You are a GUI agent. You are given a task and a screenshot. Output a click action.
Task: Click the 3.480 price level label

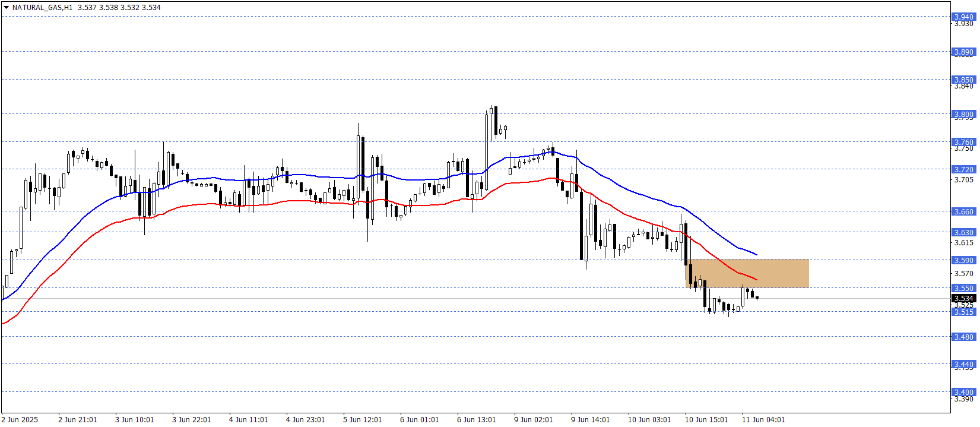pos(964,337)
